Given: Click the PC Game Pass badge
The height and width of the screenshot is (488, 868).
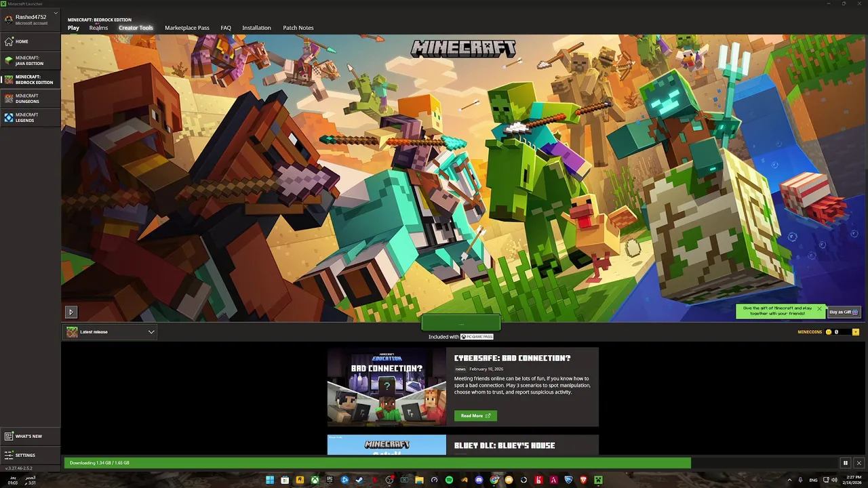Looking at the screenshot, I should click(x=477, y=337).
